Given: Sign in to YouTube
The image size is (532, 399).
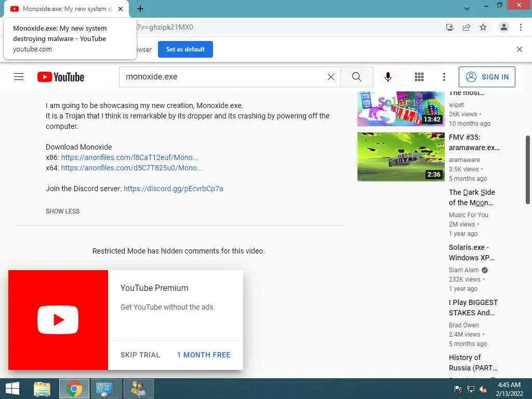Looking at the screenshot, I should (x=487, y=77).
